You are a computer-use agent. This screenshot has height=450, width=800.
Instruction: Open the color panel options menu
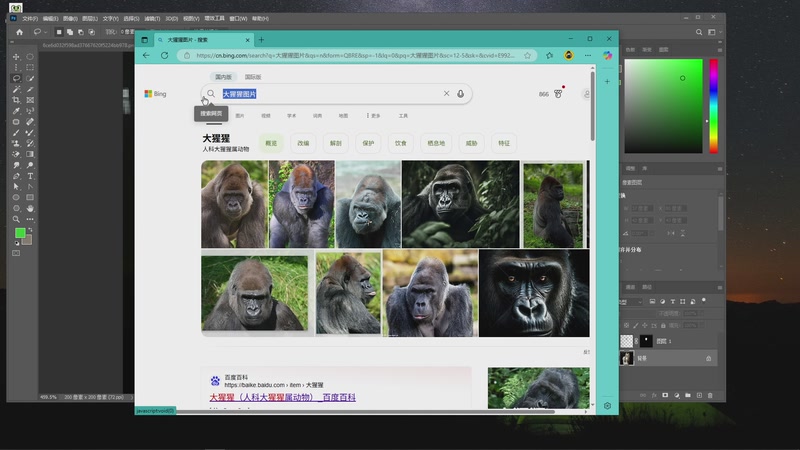pyautogui.click(x=719, y=50)
